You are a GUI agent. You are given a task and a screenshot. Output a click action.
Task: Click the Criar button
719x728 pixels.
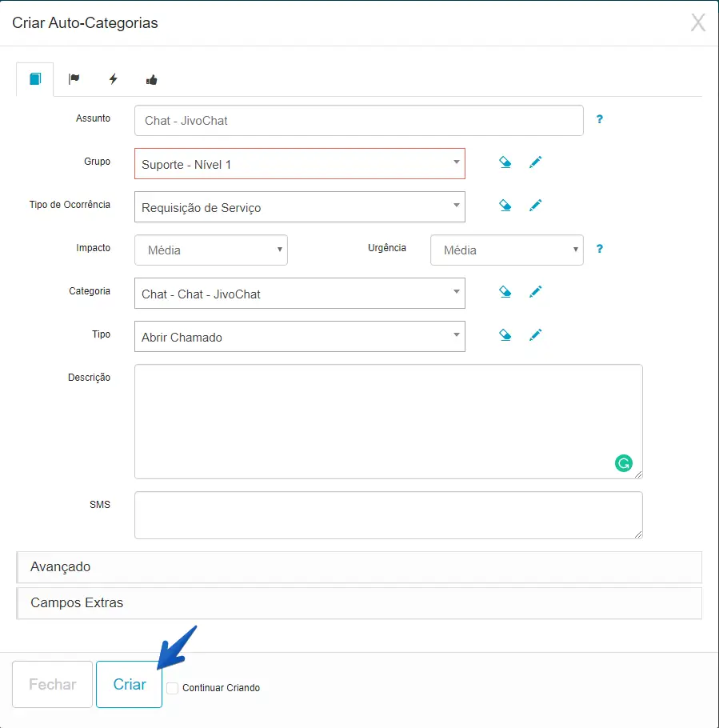pos(130,684)
